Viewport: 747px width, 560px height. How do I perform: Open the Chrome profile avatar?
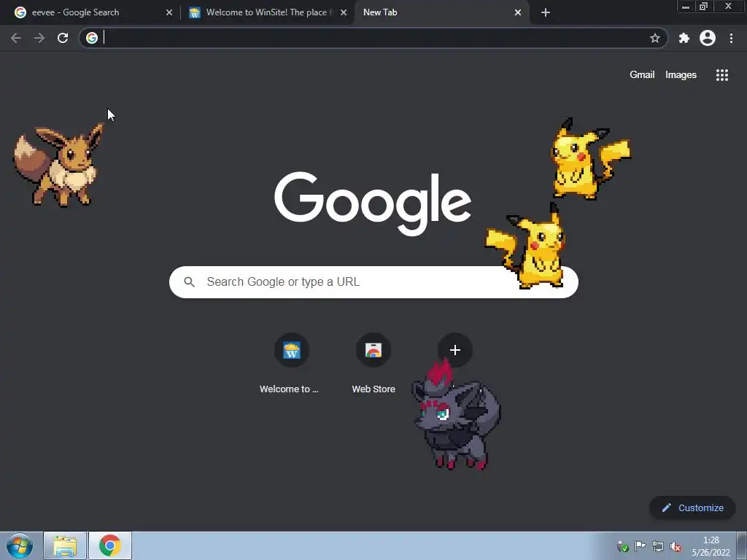[708, 38]
